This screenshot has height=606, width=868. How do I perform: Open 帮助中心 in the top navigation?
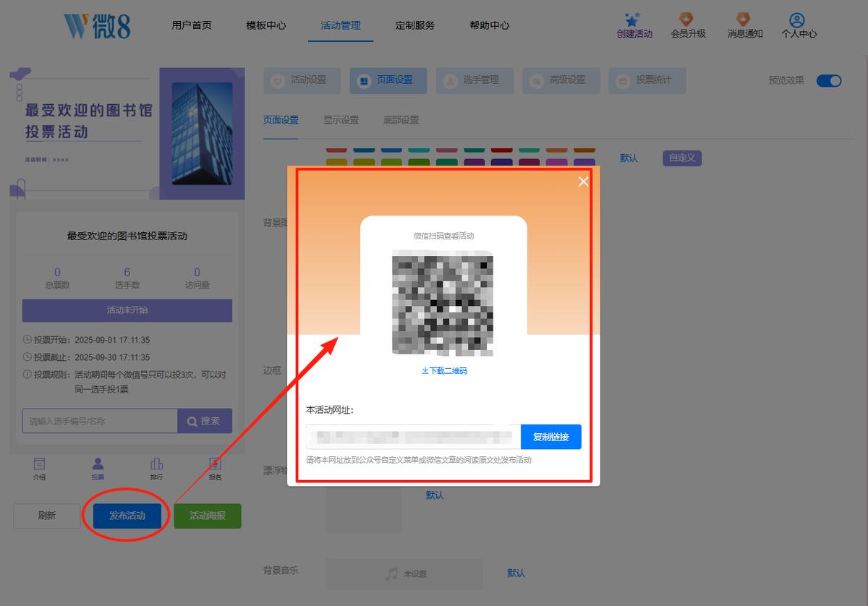[x=490, y=25]
